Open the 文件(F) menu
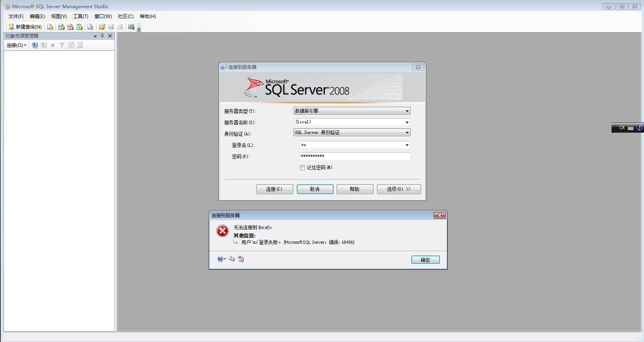644x342 pixels. pos(16,16)
